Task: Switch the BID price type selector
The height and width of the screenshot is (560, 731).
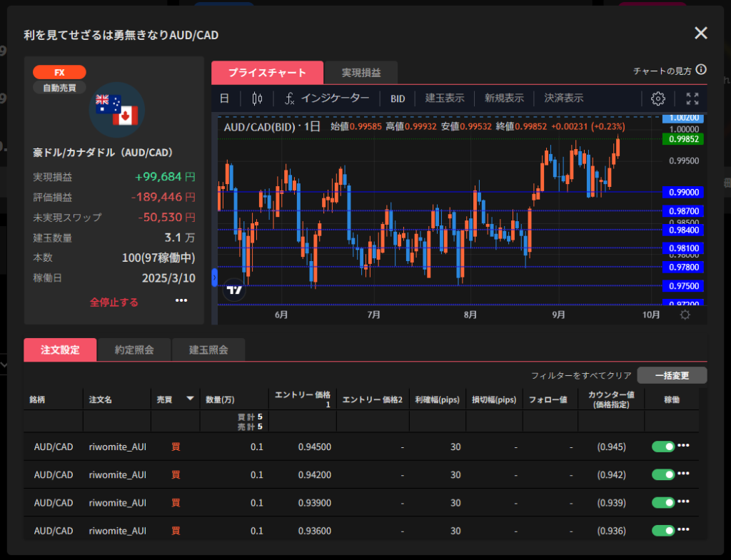Action: point(398,98)
